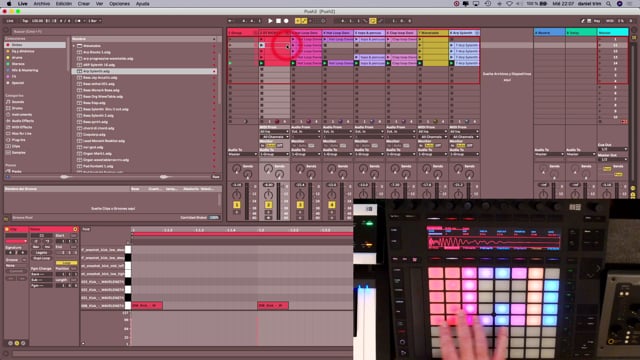
Task: Open the 1 Bar quantization dropdown
Action: coord(94,20)
